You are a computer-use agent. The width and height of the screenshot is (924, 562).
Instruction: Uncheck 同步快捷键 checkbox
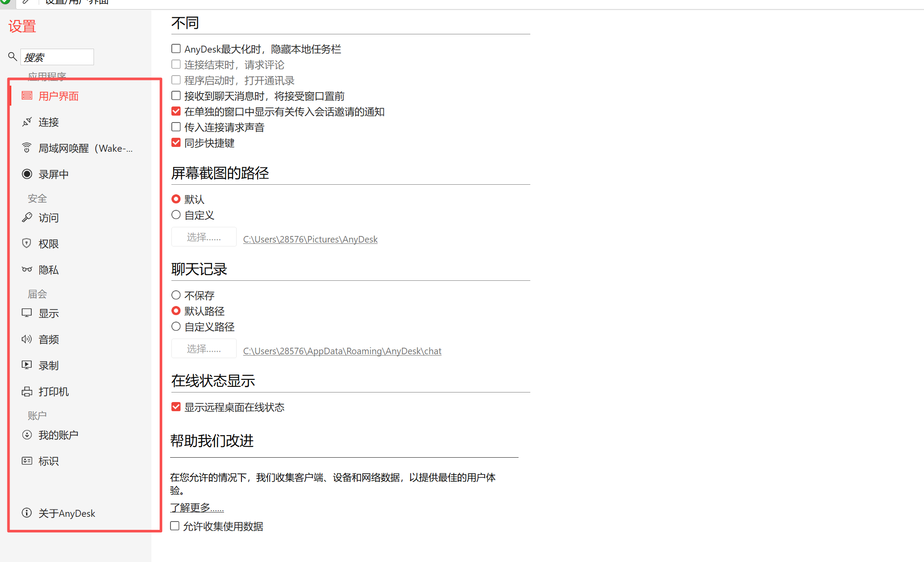176,143
